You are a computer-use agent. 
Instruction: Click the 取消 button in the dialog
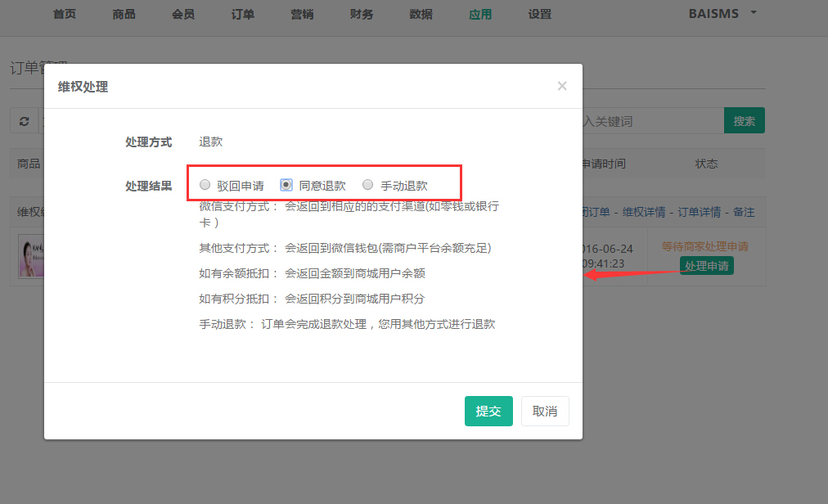[x=545, y=412]
